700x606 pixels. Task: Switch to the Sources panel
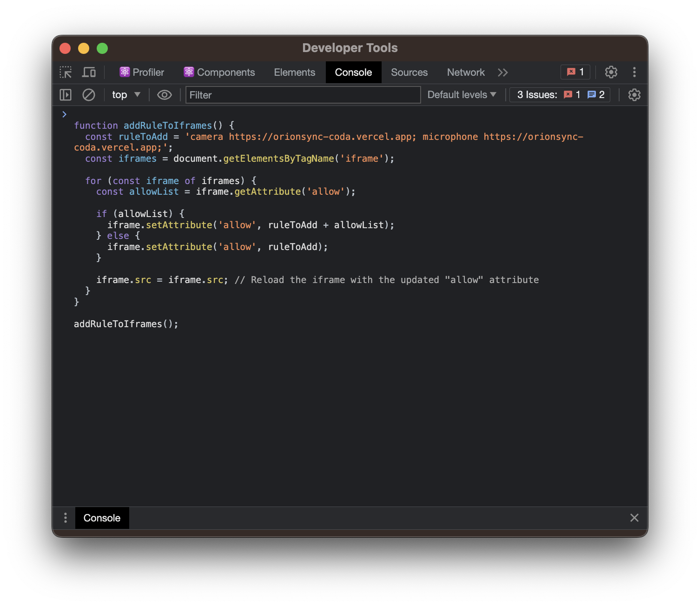coord(409,72)
